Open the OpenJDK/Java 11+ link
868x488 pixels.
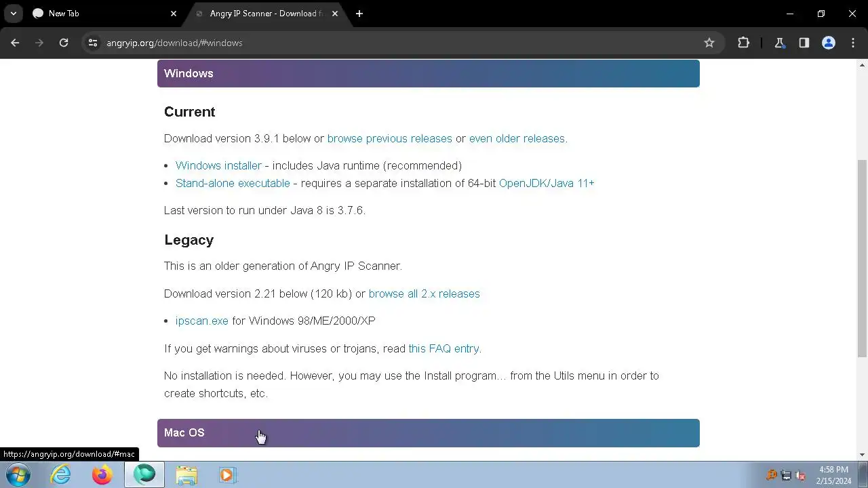(547, 183)
